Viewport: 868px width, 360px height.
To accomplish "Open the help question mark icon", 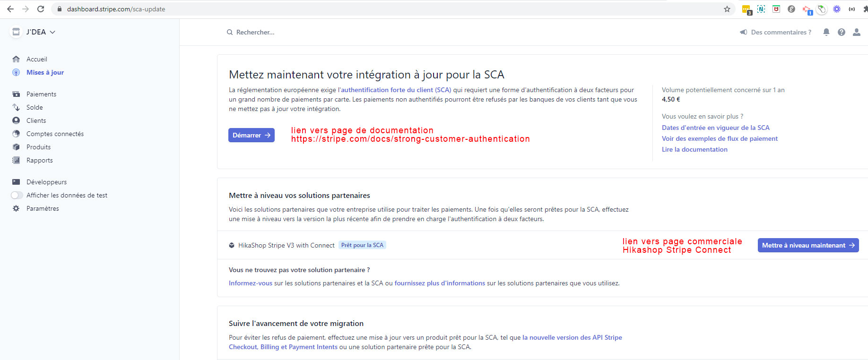I will [x=841, y=32].
